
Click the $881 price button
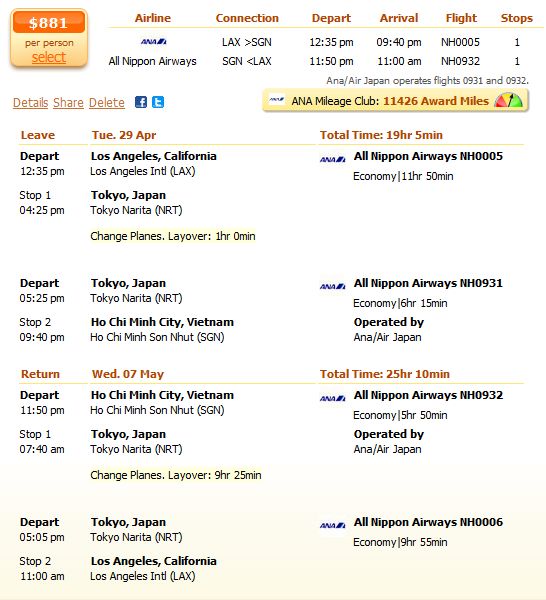[49, 23]
